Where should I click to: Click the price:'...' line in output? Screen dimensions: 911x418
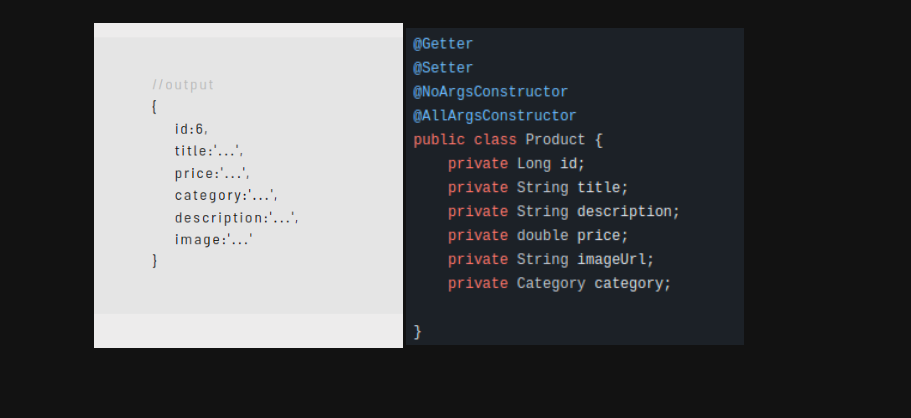click(212, 173)
